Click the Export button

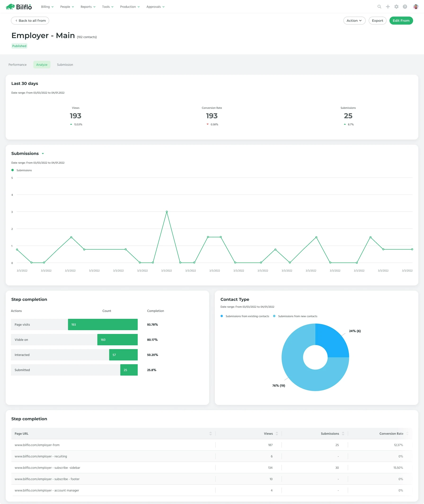pos(377,21)
